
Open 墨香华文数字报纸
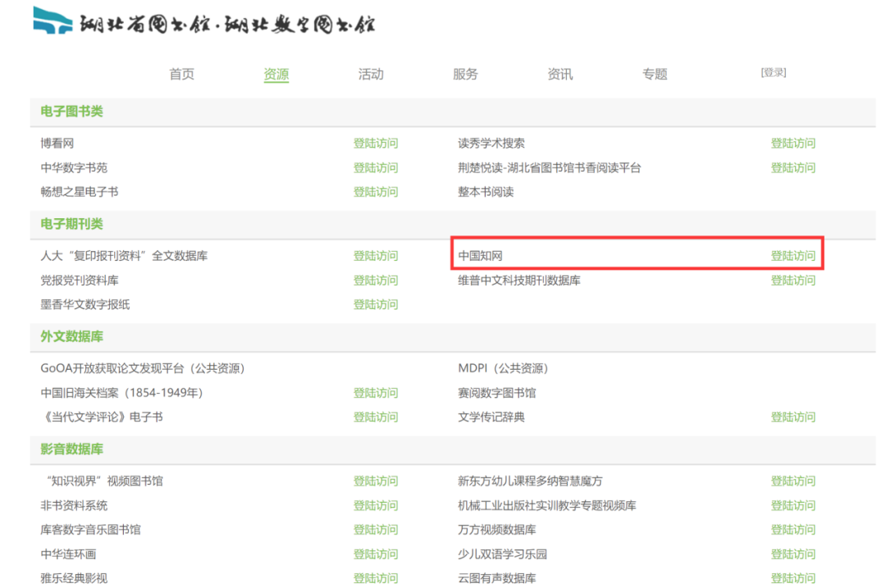pyautogui.click(x=85, y=304)
